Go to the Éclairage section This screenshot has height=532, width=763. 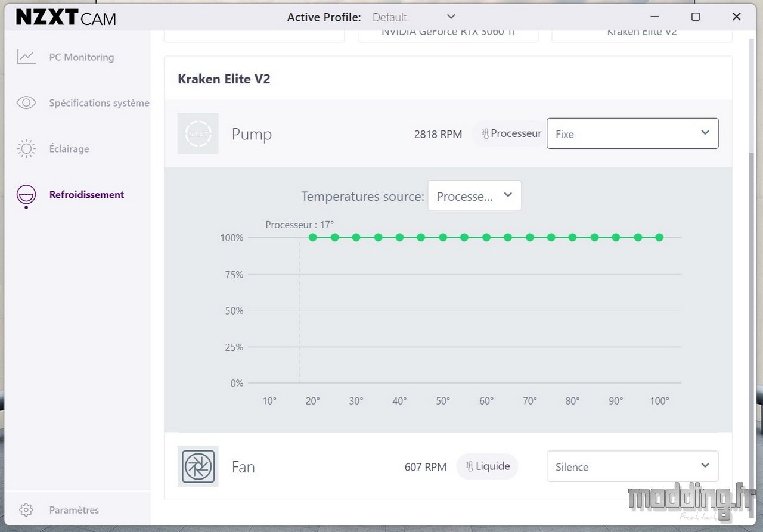click(69, 149)
